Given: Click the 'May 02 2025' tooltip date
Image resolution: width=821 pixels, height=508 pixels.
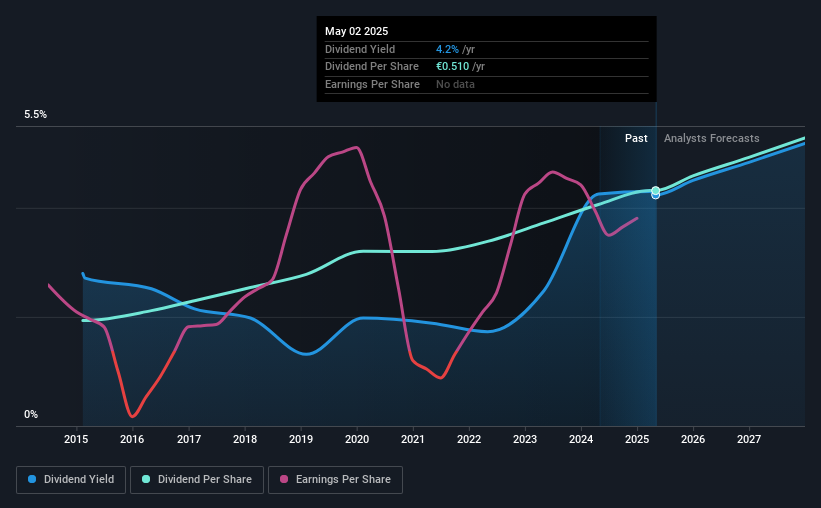Looking at the screenshot, I should (357, 31).
